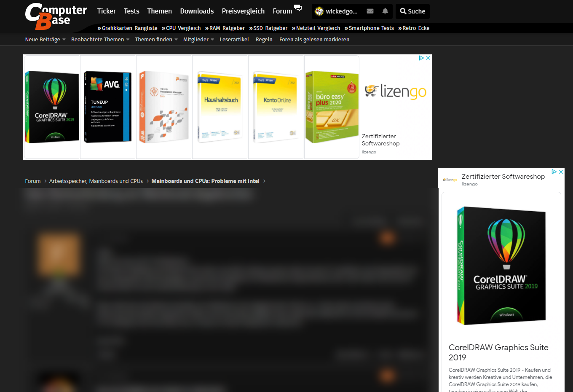Click the büro easy plus 2020 thumbnail
This screenshot has width=573, height=392.
click(332, 107)
